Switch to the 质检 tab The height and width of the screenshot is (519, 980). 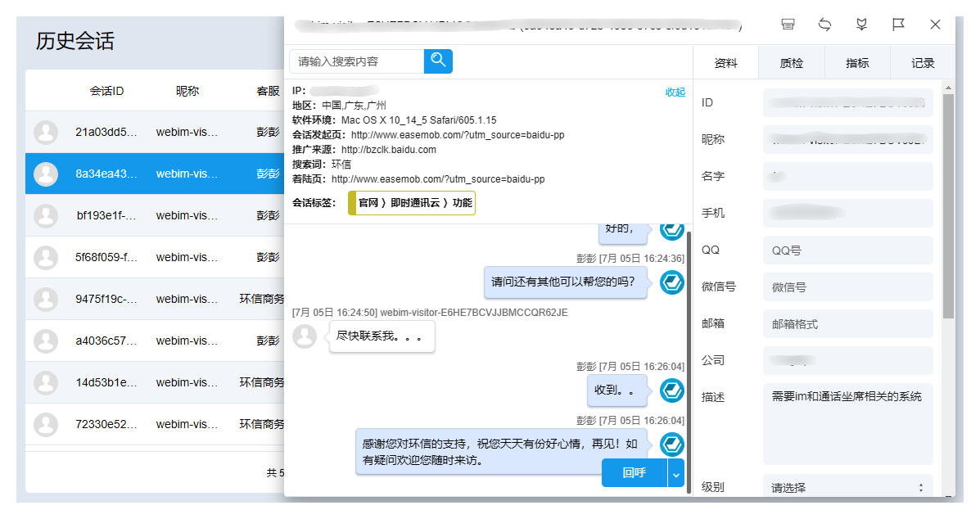click(791, 63)
